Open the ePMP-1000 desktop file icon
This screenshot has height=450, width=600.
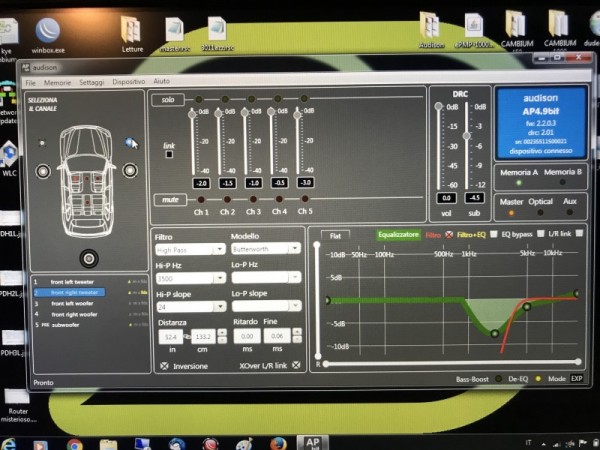pos(474,30)
